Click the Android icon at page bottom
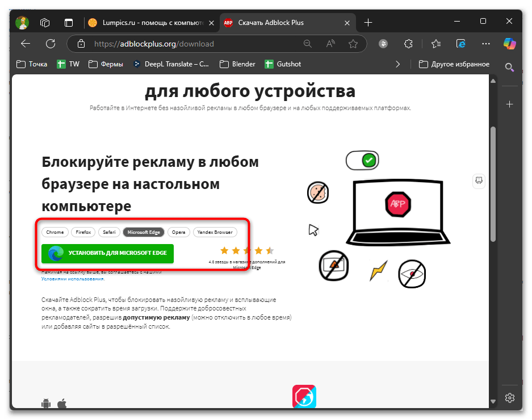 [46, 404]
